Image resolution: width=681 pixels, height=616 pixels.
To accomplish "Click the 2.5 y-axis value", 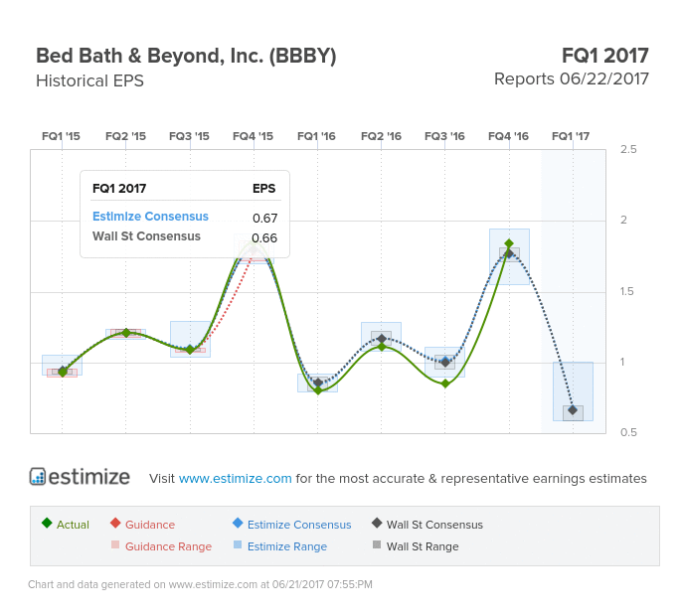I will [x=628, y=149].
